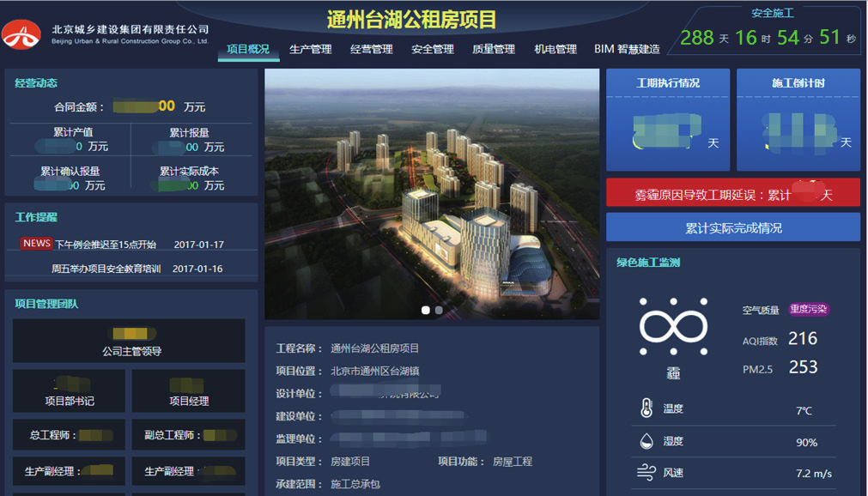
Task: Click the red NEWS badge
Action: [x=37, y=244]
